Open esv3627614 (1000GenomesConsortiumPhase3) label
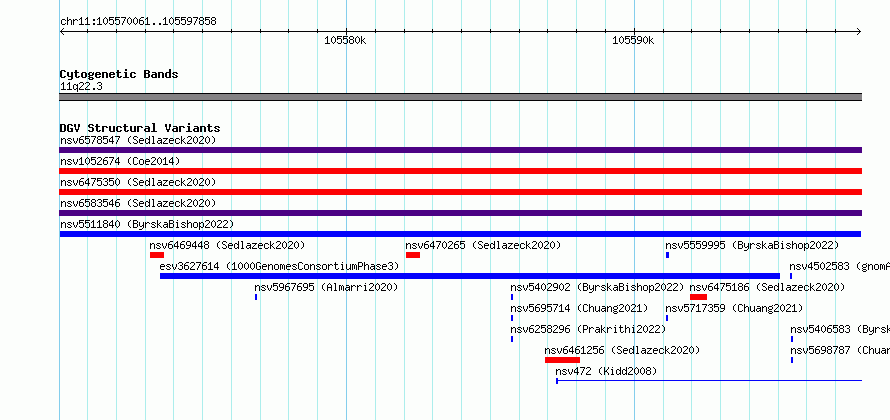The image size is (890, 420). point(279,266)
